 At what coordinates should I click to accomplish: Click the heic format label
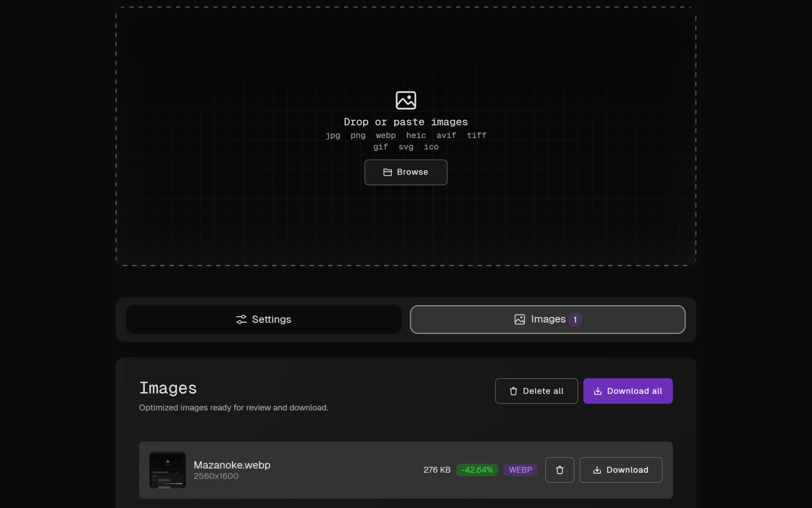tap(416, 135)
